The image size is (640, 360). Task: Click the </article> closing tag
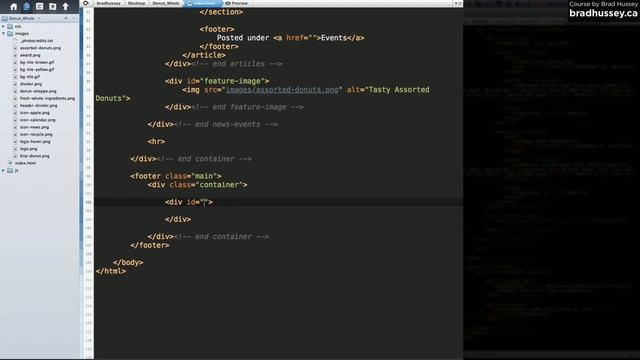[x=204, y=55]
